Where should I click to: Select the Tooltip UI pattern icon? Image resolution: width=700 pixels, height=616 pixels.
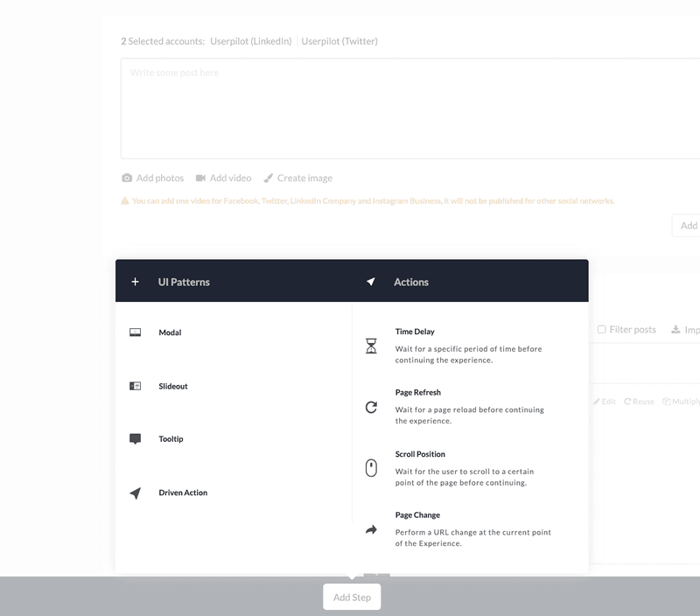point(136,439)
